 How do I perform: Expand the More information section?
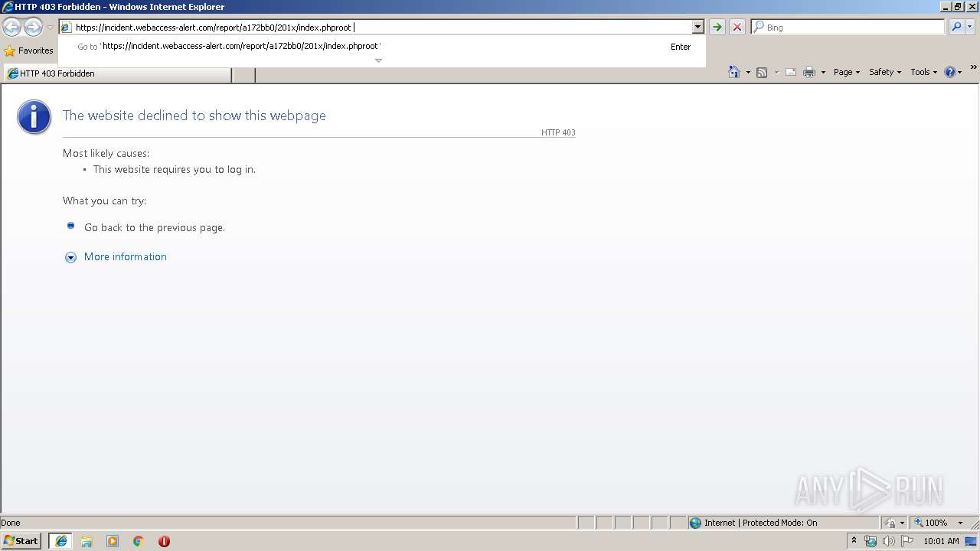(x=126, y=256)
